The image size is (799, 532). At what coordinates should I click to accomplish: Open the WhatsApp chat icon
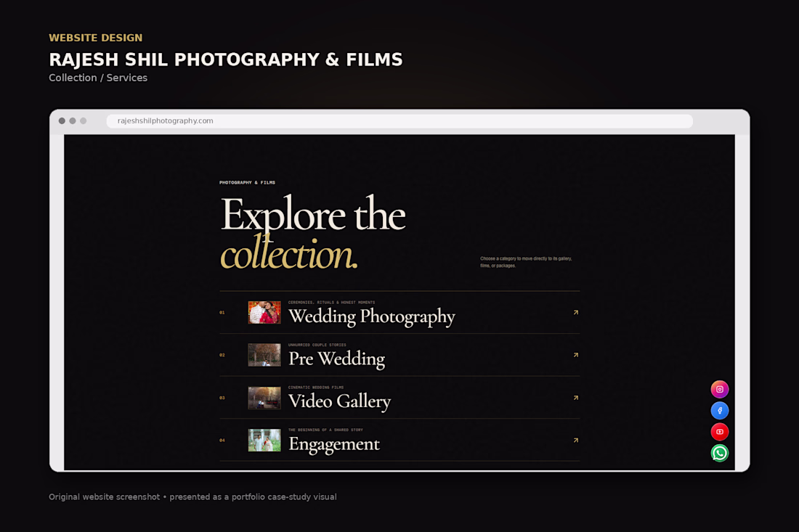tap(720, 453)
